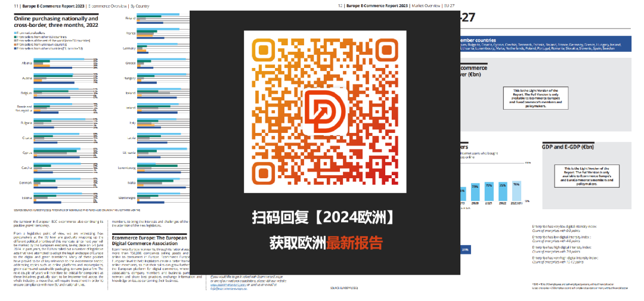The image size is (644, 301).
Task: Click the 'Malta' chart label
Action: click(x=131, y=183)
